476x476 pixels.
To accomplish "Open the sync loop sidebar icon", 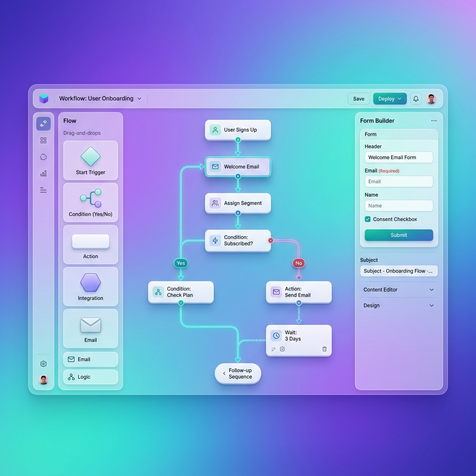I will pos(43,157).
